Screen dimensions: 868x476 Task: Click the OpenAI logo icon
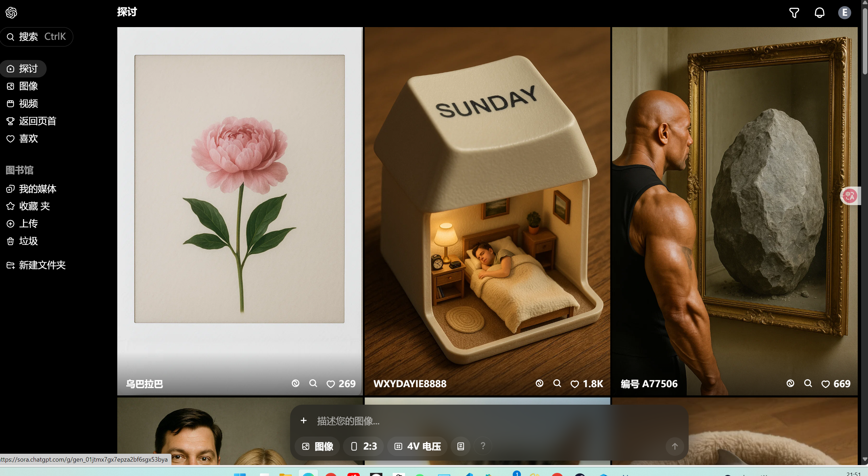pyautogui.click(x=11, y=13)
